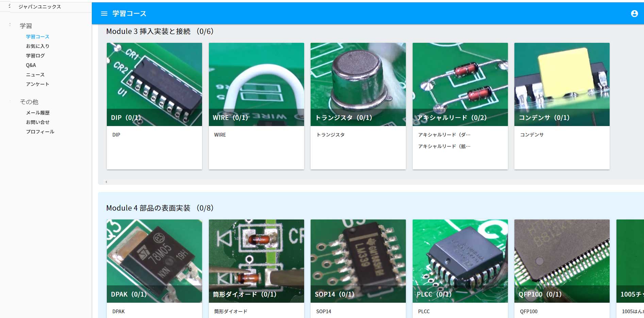Click the 学習 section label in the sidebar
This screenshot has height=318, width=644.
(26, 26)
